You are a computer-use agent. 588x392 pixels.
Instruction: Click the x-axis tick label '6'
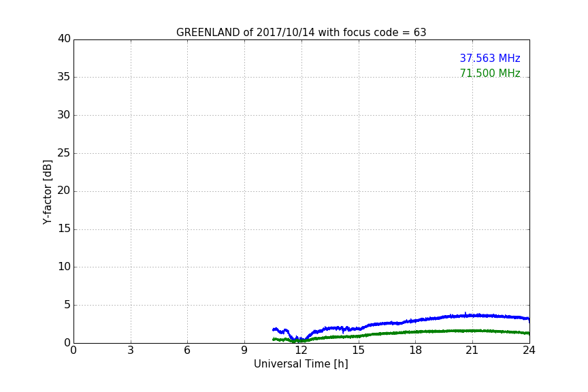coord(187,350)
